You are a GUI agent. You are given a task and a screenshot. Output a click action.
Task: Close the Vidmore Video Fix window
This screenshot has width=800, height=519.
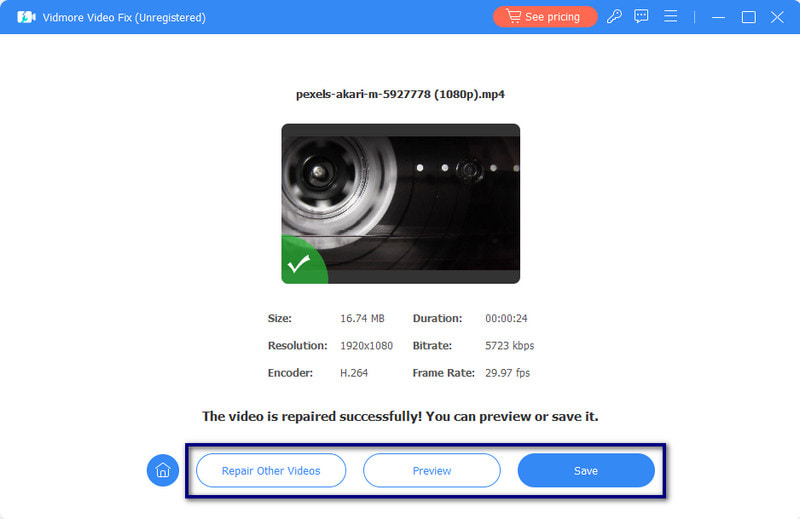click(x=777, y=17)
